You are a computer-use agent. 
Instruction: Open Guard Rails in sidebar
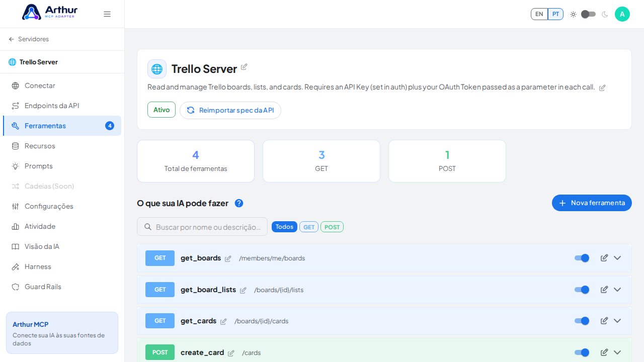tap(62, 287)
